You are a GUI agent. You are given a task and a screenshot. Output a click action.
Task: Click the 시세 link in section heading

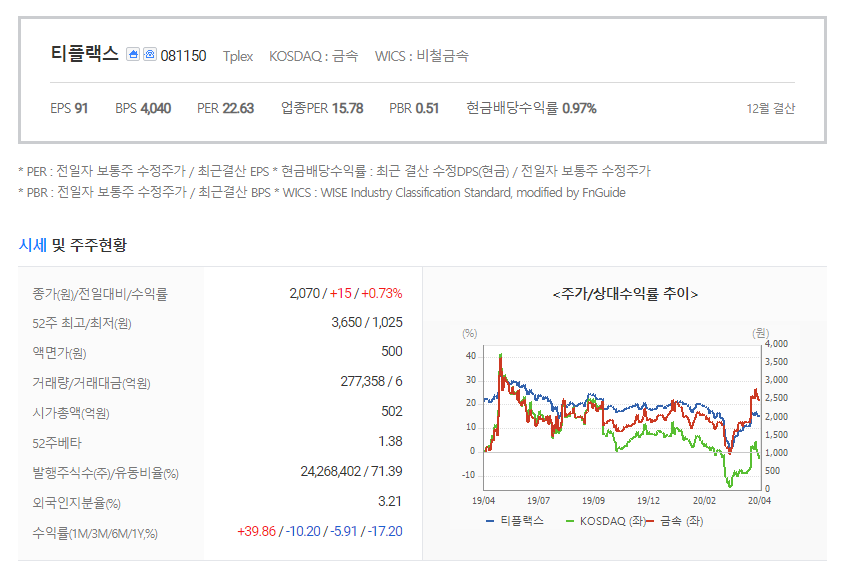point(33,245)
